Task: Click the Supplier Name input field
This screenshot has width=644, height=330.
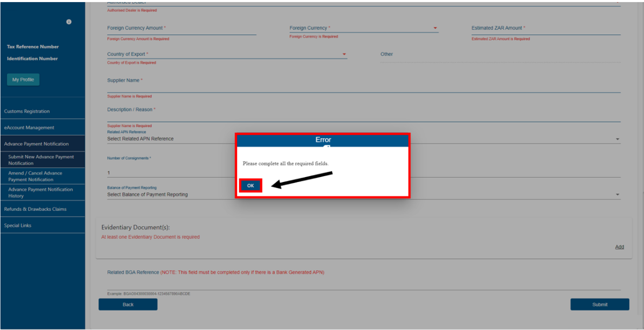Action: pyautogui.click(x=364, y=87)
